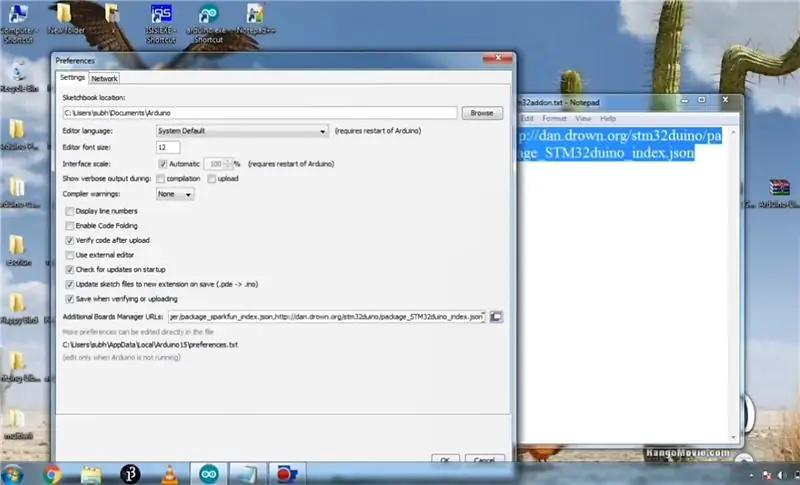Switch to Arduino IDE in the taskbar
Viewport: 800px width, 485px height.
pyautogui.click(x=209, y=474)
